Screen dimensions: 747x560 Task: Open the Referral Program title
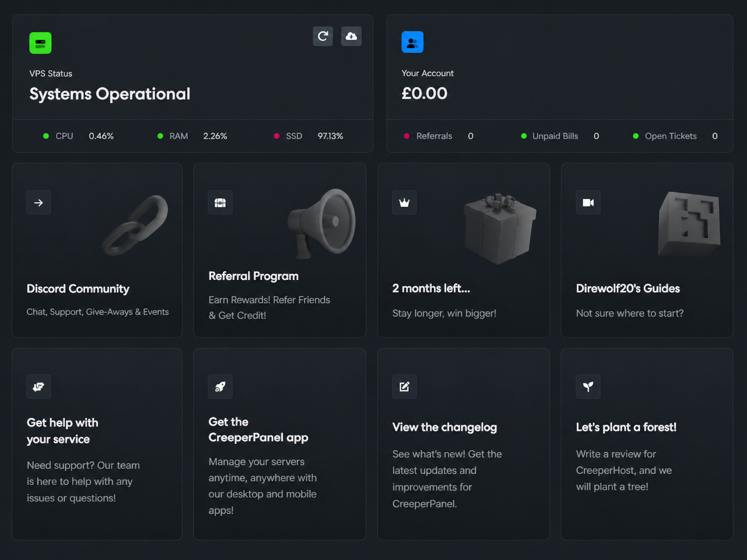tap(253, 276)
